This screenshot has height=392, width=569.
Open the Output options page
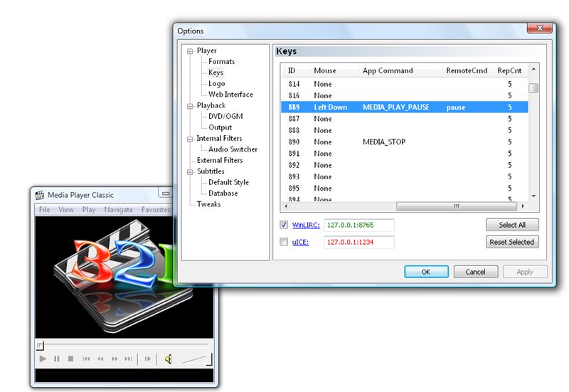click(x=220, y=127)
